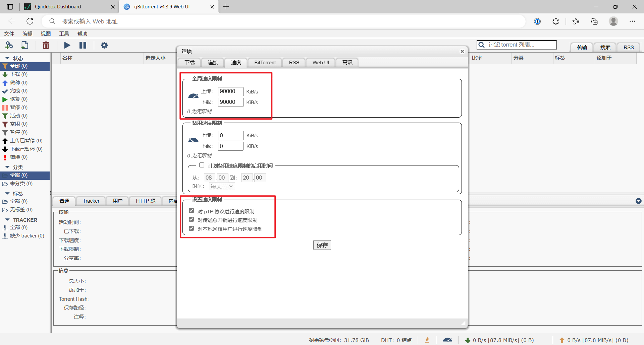This screenshot has height=345, width=644.
Task: Refresh the browser page
Action: pyautogui.click(x=30, y=21)
